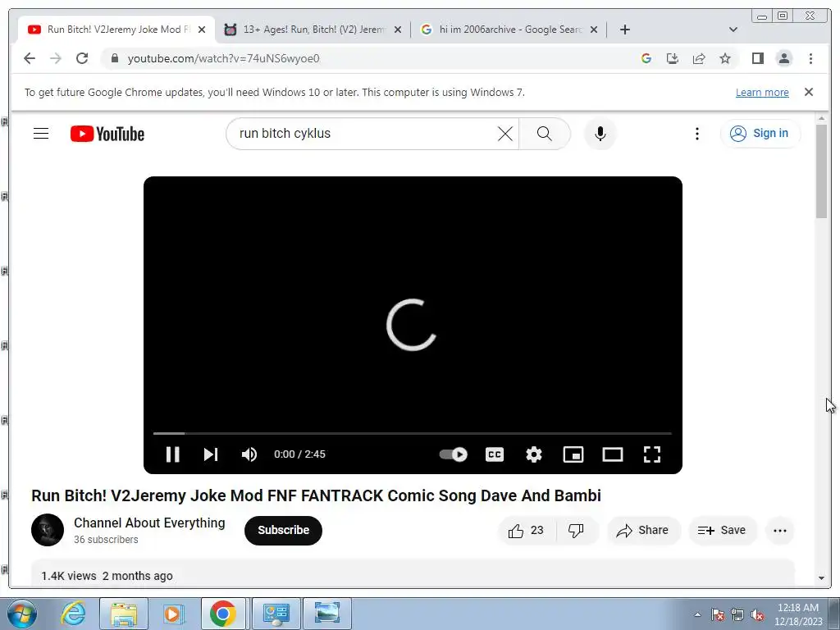Image resolution: width=840 pixels, height=630 pixels.
Task: Open video settings gear
Action: click(533, 454)
